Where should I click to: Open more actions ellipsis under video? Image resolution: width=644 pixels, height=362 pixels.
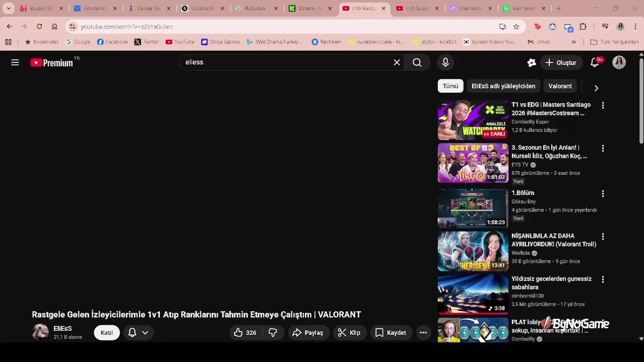point(423,332)
